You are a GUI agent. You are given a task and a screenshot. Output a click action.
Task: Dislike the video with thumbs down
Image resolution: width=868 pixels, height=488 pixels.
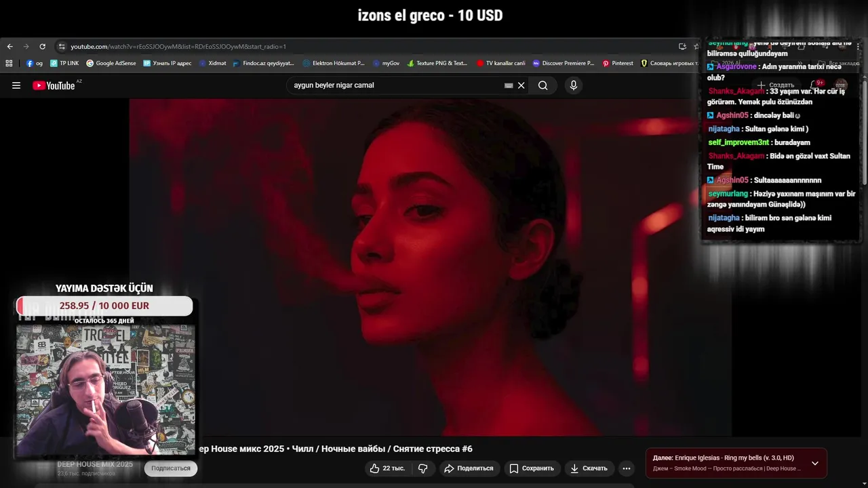click(x=422, y=468)
